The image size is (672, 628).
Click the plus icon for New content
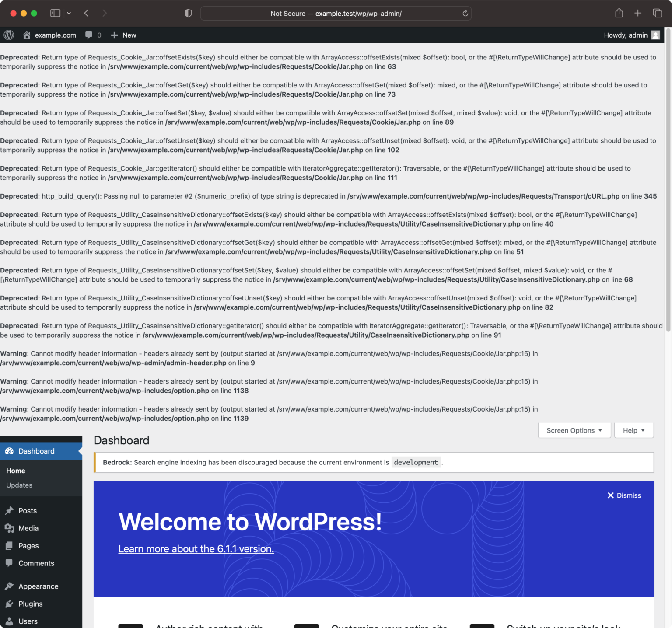tap(114, 35)
